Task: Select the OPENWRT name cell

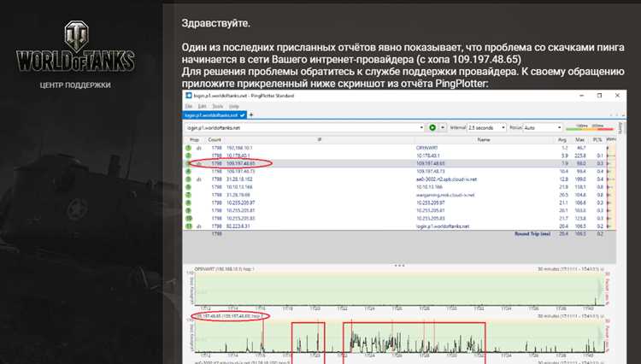Action: point(426,148)
